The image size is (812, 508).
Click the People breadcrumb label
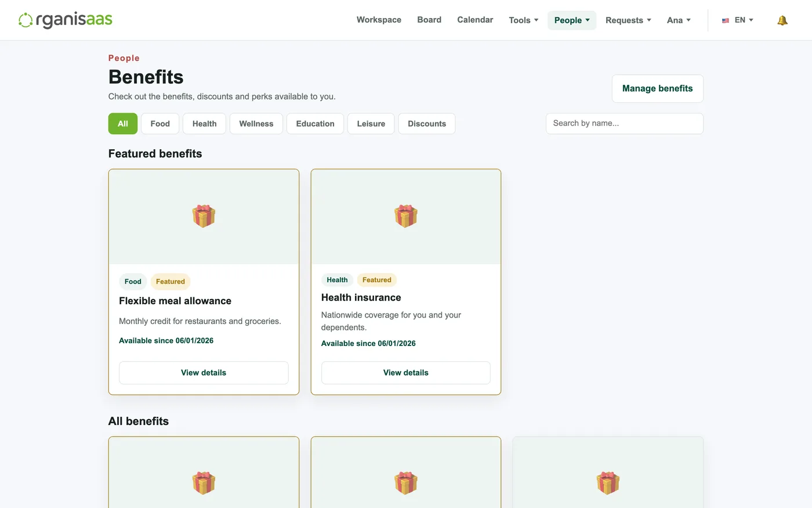(124, 58)
